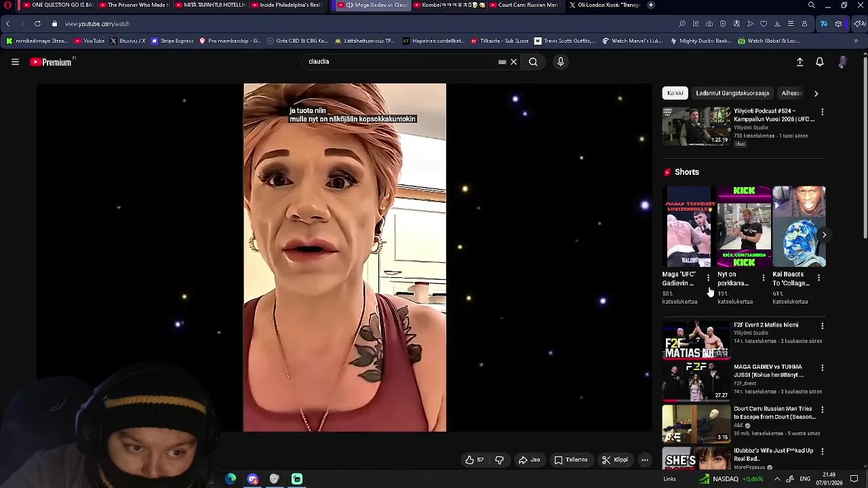Switch to Kombai browser tab
This screenshot has width=868, height=488.
point(448,5)
